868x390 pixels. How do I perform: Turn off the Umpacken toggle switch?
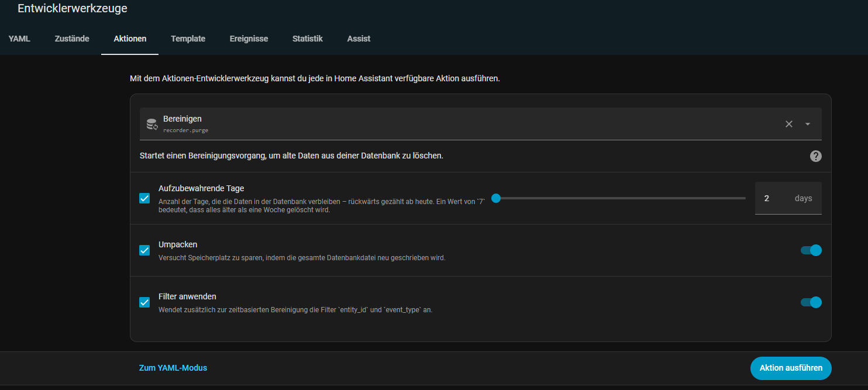[x=811, y=250]
